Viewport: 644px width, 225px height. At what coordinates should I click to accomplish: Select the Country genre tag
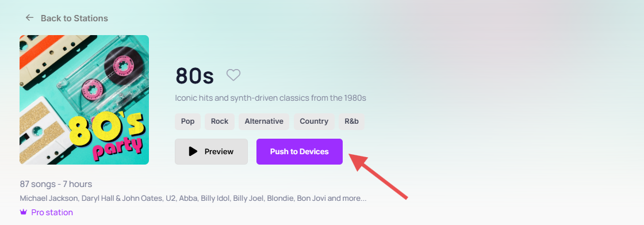click(x=314, y=121)
